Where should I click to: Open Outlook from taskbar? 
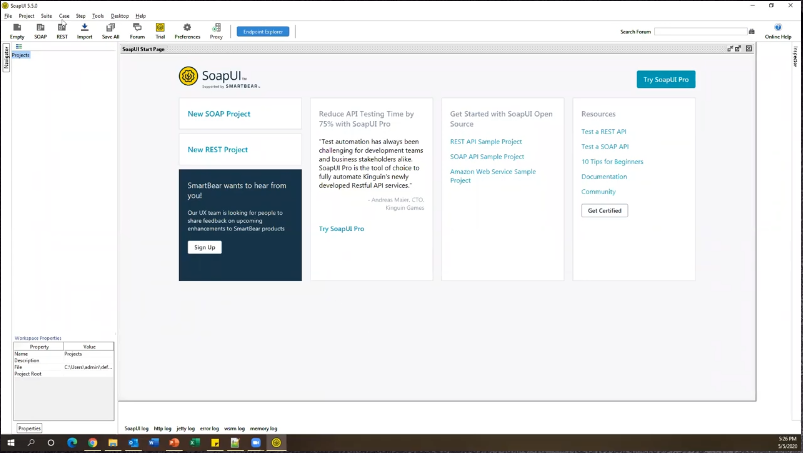[x=134, y=443]
